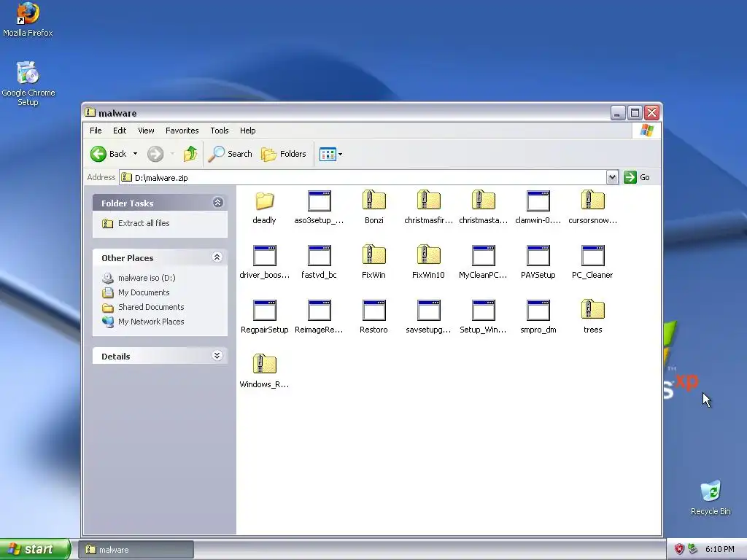747x560 pixels.
Task: Expand the Address bar dropdown
Action: tap(612, 177)
